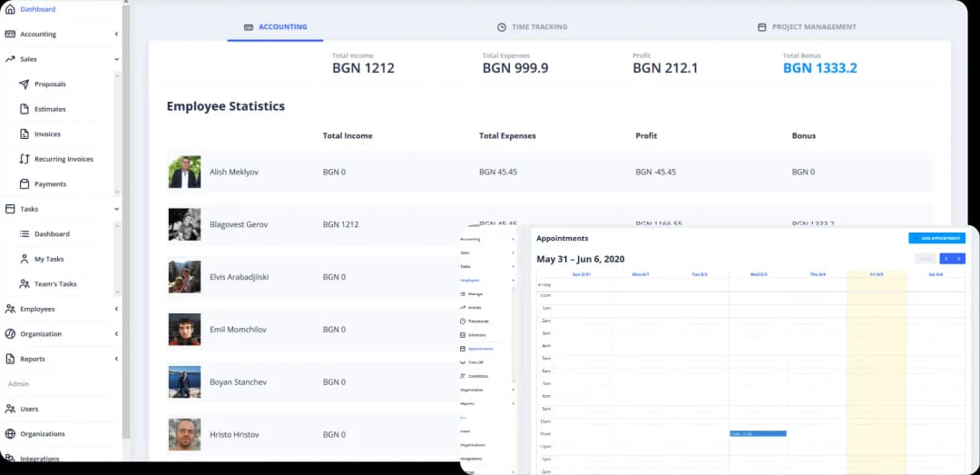Select Appointments calendar icon in Appointments window sidebar

coord(463,349)
